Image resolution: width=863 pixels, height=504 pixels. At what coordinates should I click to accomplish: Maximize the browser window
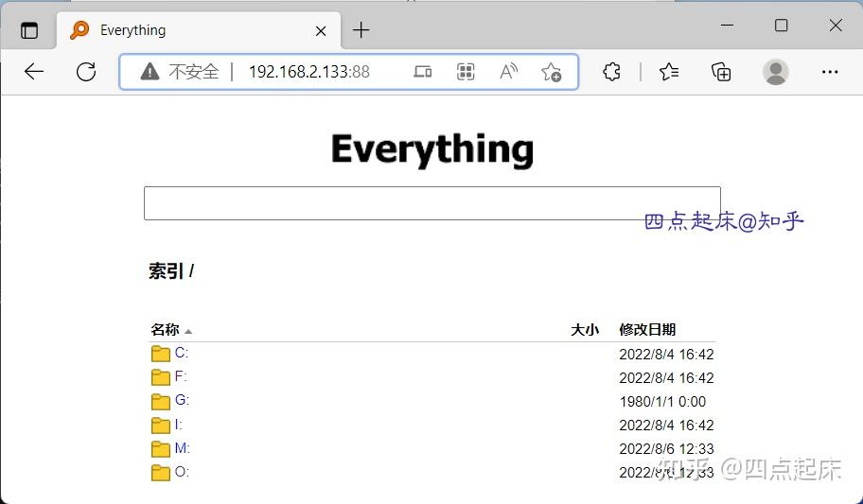tap(781, 26)
